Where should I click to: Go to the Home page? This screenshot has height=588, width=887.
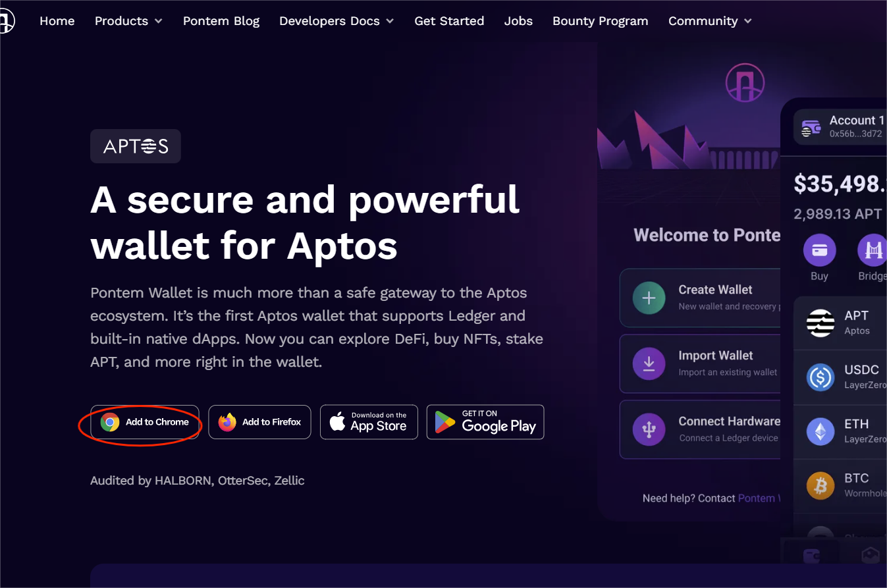point(57,21)
